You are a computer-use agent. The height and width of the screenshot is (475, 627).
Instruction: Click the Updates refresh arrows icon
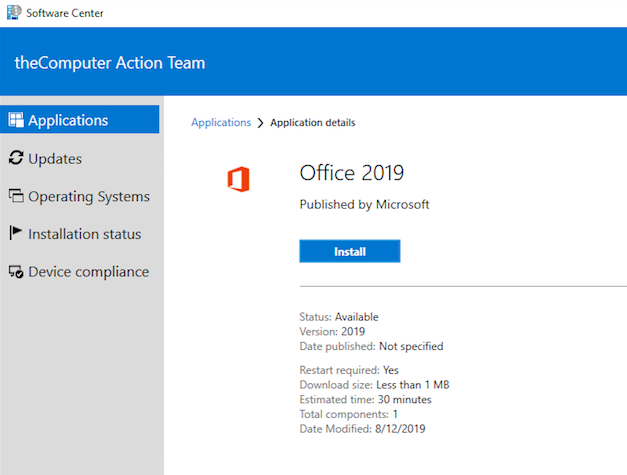tap(16, 158)
